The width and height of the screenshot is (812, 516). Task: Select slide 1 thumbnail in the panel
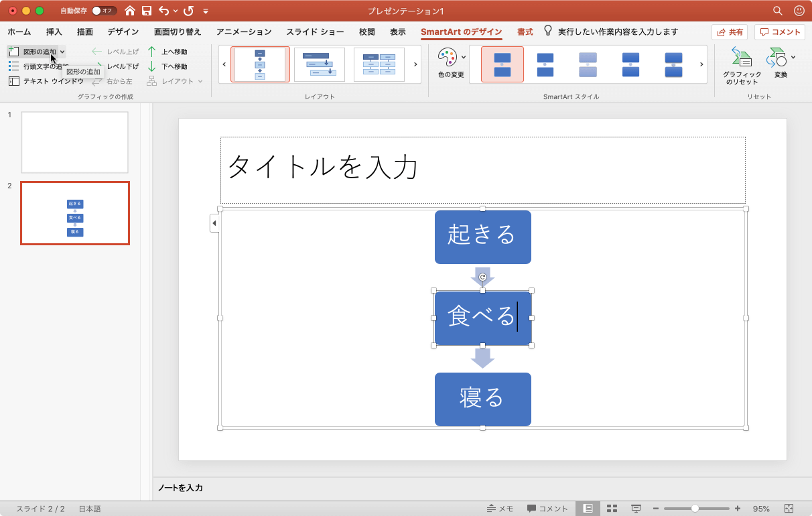pyautogui.click(x=74, y=142)
